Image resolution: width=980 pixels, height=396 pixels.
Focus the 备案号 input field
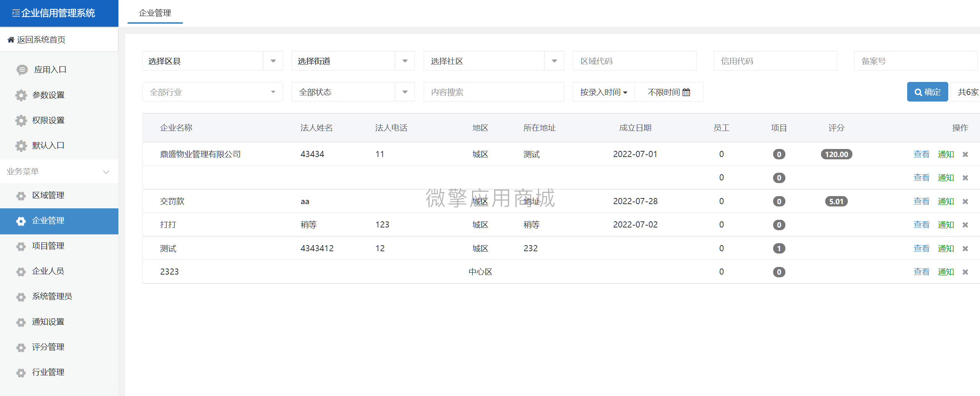(x=916, y=61)
